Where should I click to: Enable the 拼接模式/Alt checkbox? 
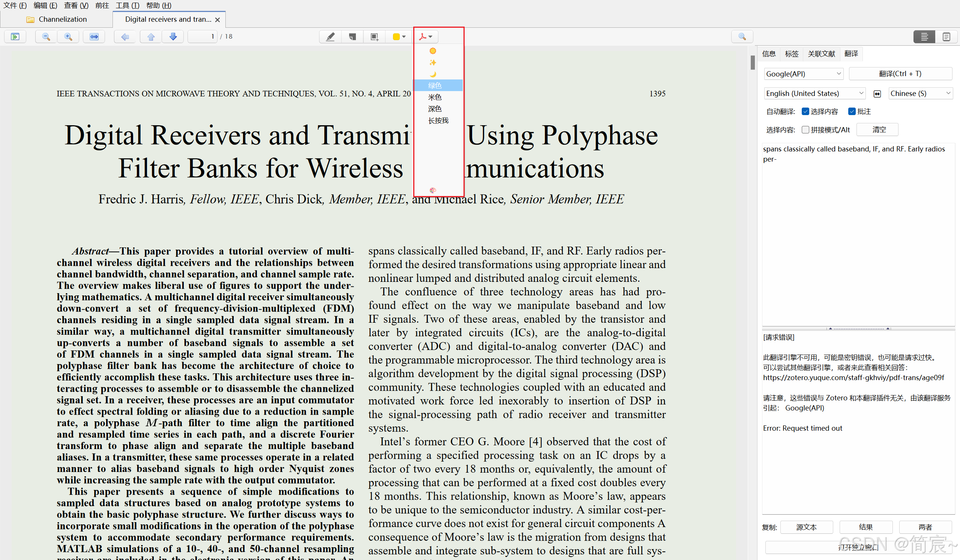click(805, 130)
